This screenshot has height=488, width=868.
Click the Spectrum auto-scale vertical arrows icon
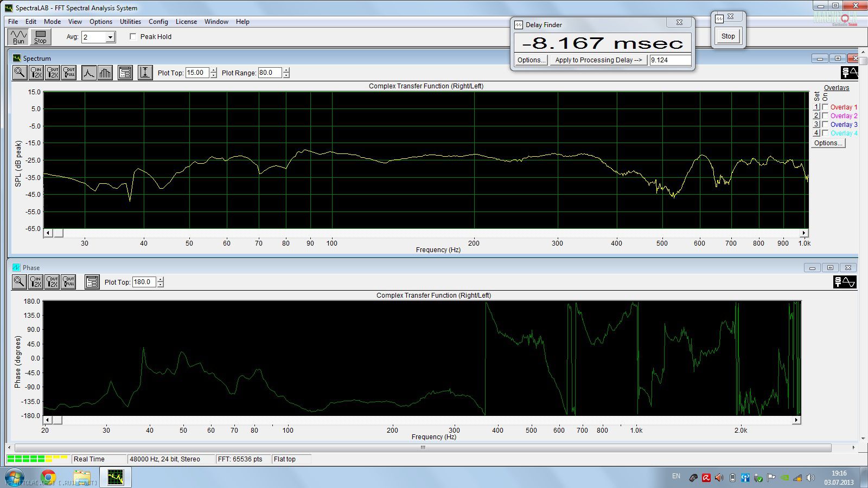(x=145, y=73)
